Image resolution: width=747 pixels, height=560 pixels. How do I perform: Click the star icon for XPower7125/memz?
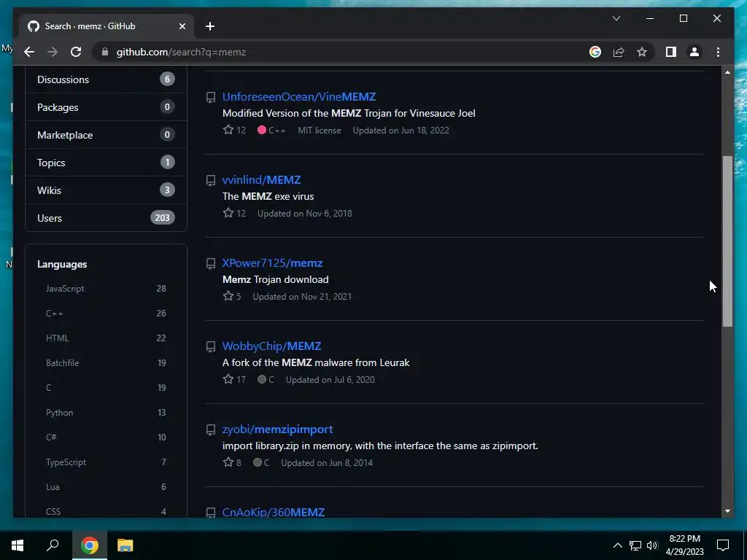(228, 296)
